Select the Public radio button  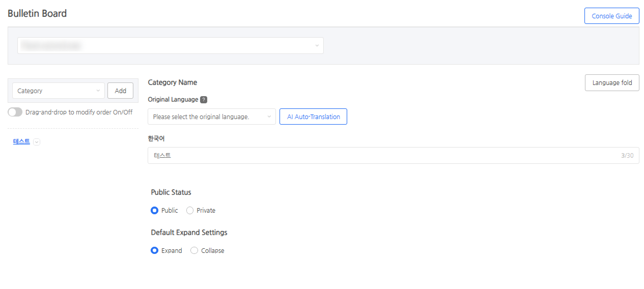tap(155, 210)
